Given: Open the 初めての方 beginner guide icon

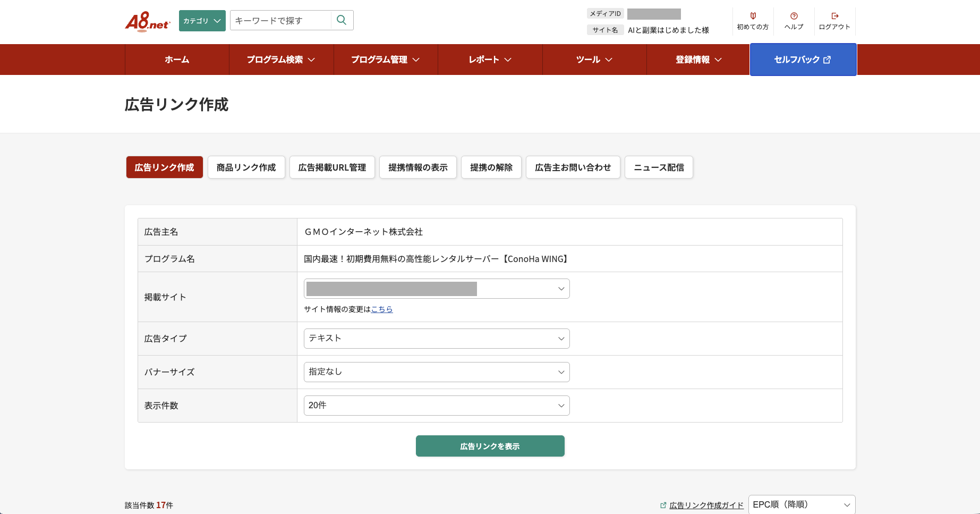Looking at the screenshot, I should 753,16.
